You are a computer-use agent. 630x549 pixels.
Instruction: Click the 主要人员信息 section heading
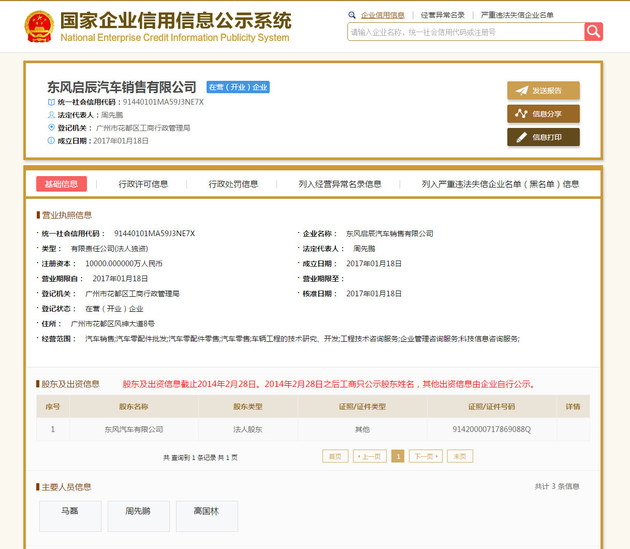pyautogui.click(x=66, y=487)
